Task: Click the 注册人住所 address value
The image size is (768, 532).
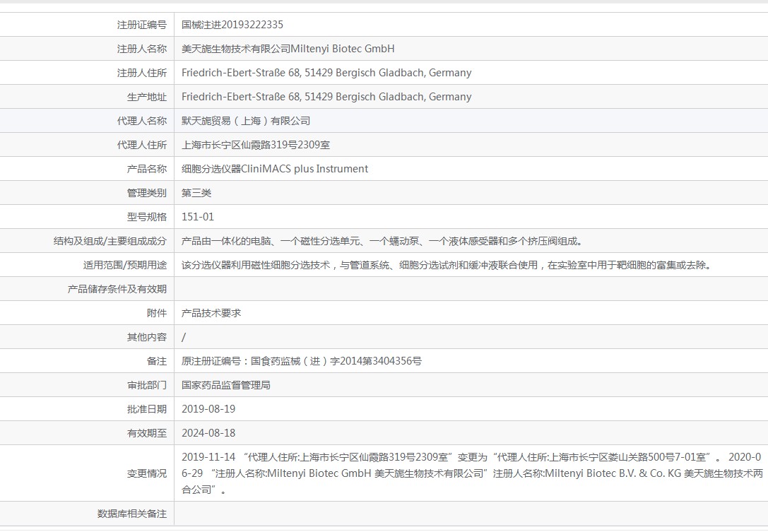Action: [326, 73]
